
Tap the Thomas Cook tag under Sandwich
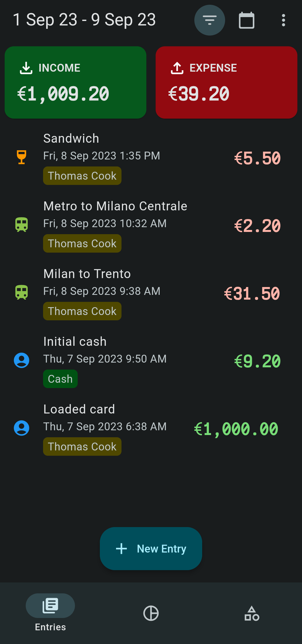[x=82, y=176]
